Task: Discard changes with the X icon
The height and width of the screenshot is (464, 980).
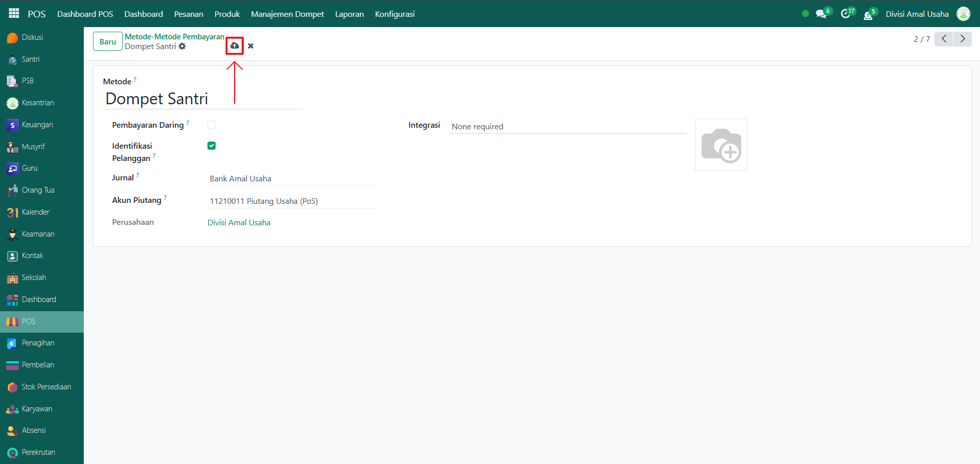Action: pyautogui.click(x=250, y=46)
